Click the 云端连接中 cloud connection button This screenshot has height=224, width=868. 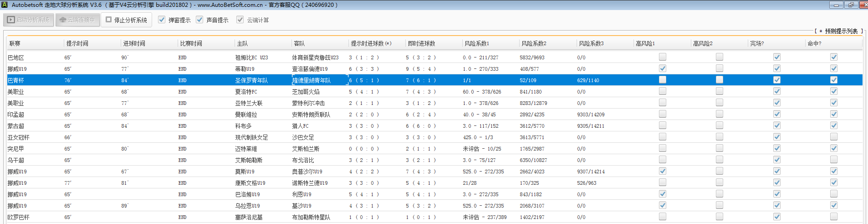(77, 20)
